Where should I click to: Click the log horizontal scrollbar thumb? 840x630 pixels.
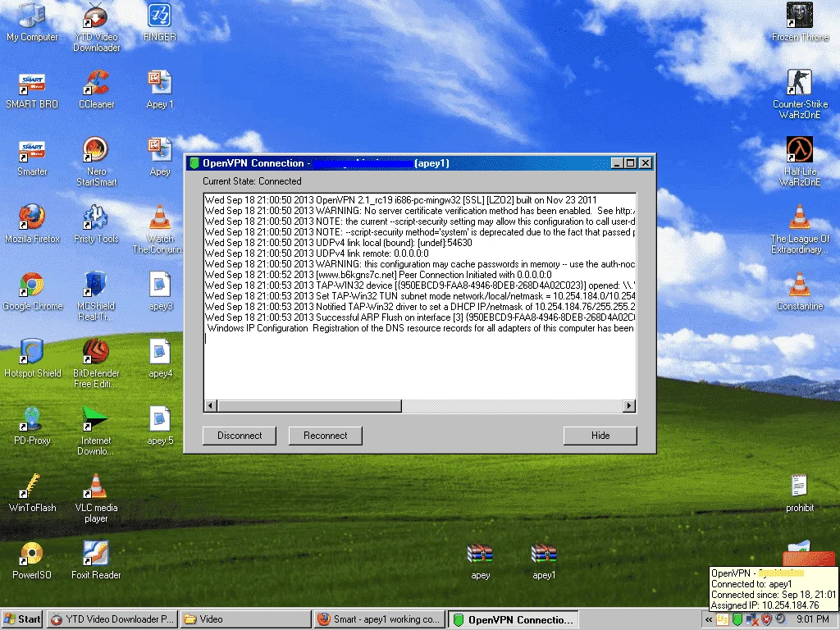coord(309,405)
